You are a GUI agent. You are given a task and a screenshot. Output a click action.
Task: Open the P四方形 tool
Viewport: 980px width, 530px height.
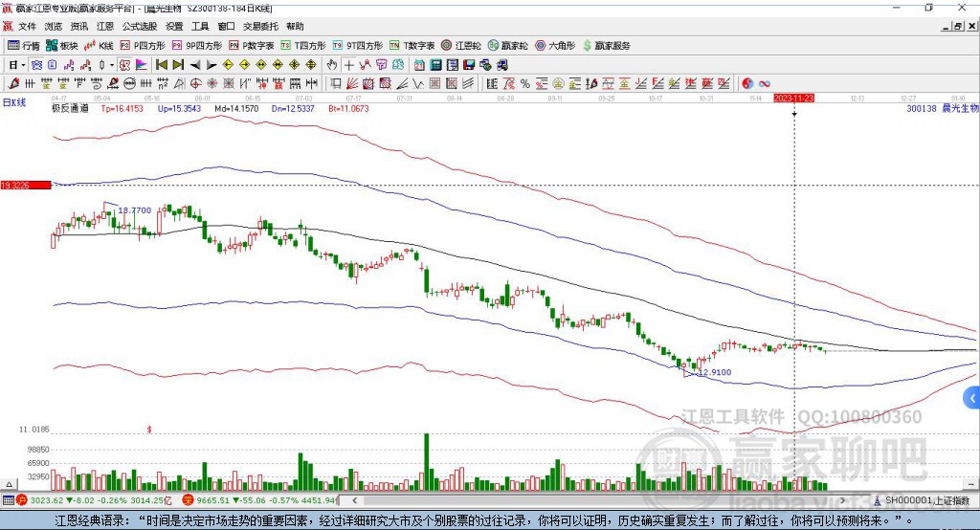pos(143,46)
